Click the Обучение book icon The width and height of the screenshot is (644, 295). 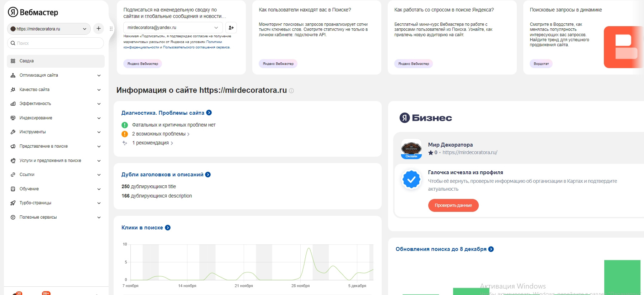point(13,189)
